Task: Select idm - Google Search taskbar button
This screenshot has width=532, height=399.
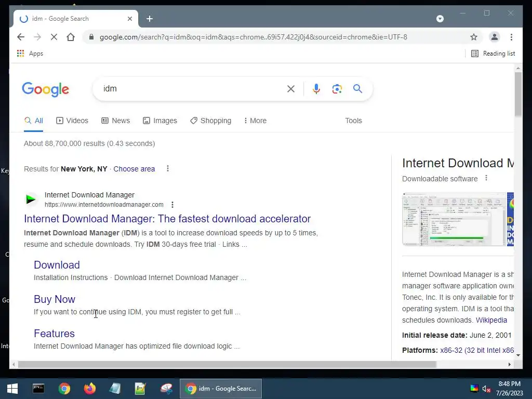Action: [x=220, y=389]
